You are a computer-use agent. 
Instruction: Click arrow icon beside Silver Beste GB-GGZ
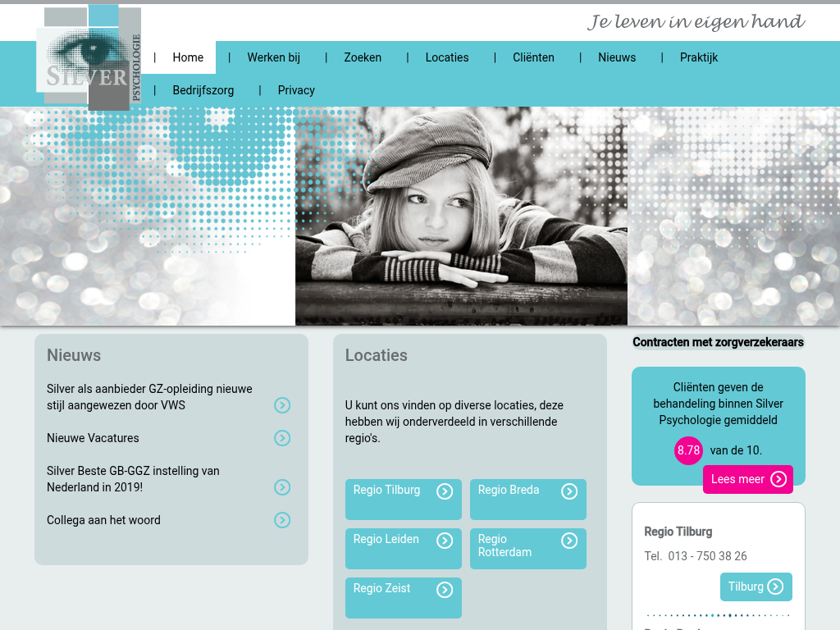(282, 487)
